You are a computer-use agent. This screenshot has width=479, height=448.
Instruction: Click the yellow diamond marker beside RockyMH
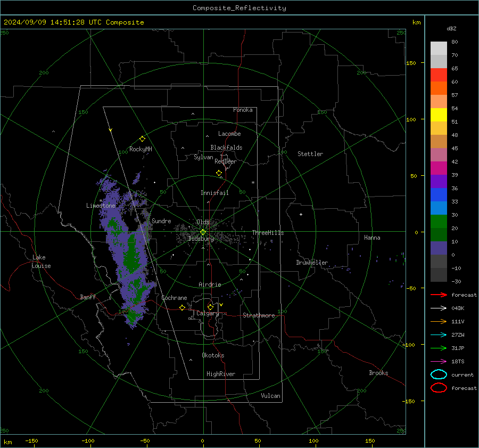click(x=142, y=139)
